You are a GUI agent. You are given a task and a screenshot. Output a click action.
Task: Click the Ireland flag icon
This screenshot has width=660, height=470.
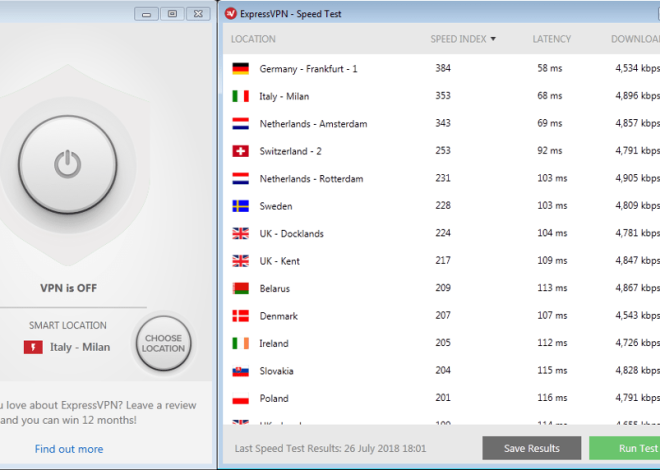point(241,343)
